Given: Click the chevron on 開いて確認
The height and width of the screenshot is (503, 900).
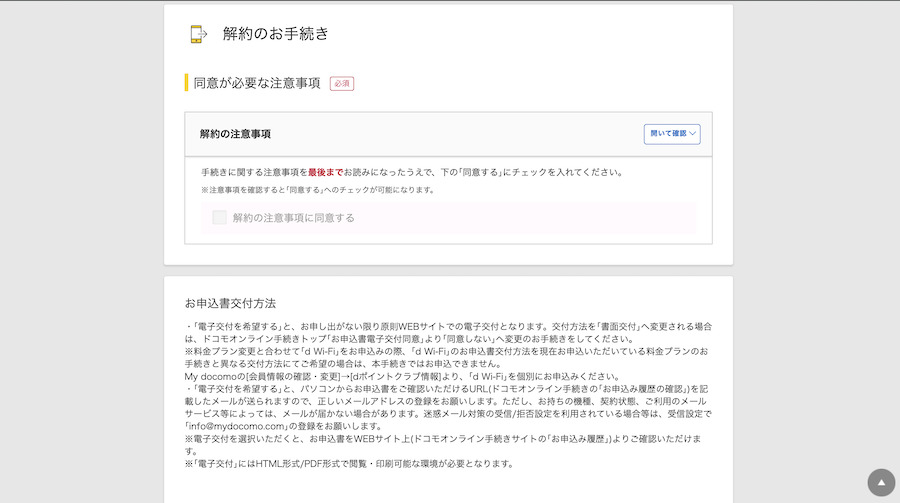Looking at the screenshot, I should click(693, 134).
